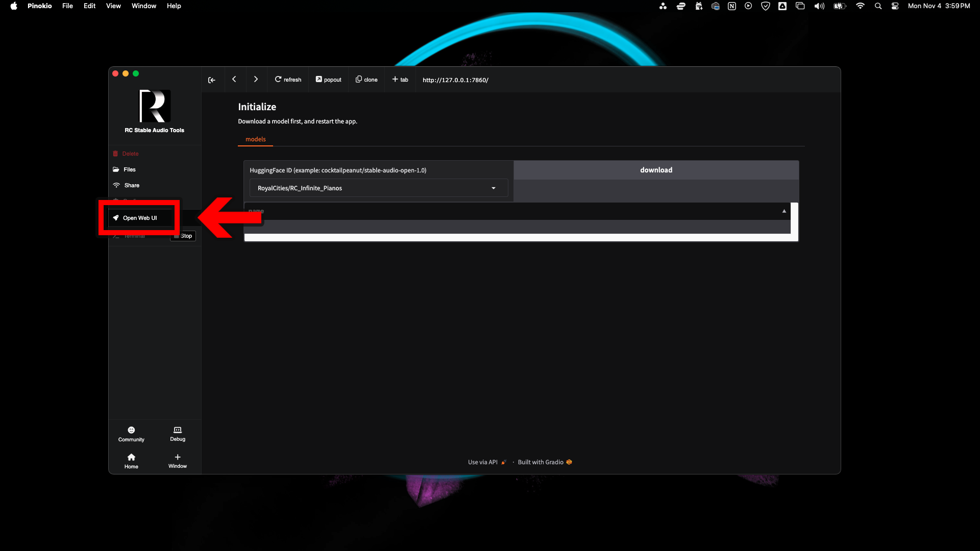Screen dimensions: 980x551
Task: Open the volume control in the menu bar
Action: tap(819, 6)
